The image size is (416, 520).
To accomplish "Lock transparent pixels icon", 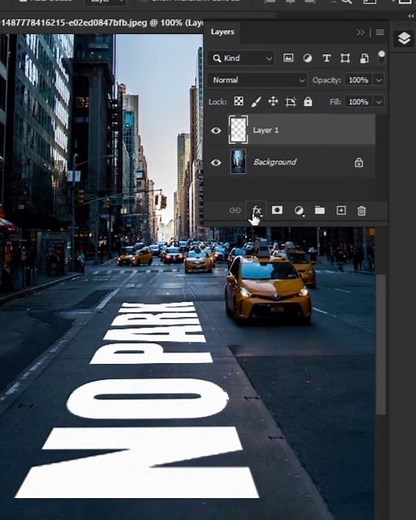I will point(238,101).
